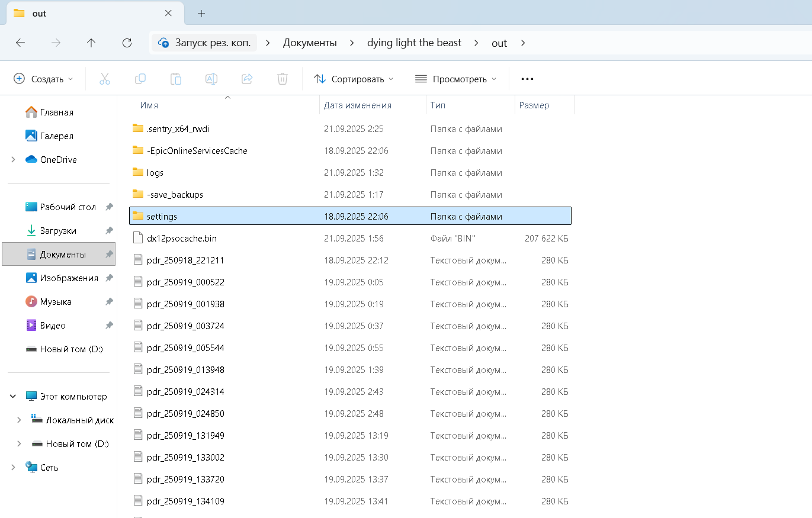Click the Rename icon in toolbar
812x518 pixels.
211,79
